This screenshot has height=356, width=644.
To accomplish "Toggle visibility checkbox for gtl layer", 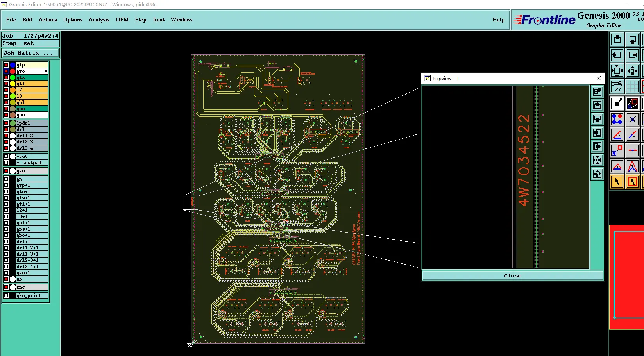I will click(x=6, y=84).
